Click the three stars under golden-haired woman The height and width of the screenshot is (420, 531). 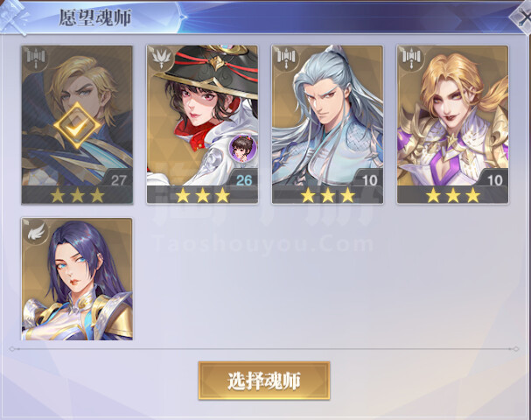(x=452, y=195)
